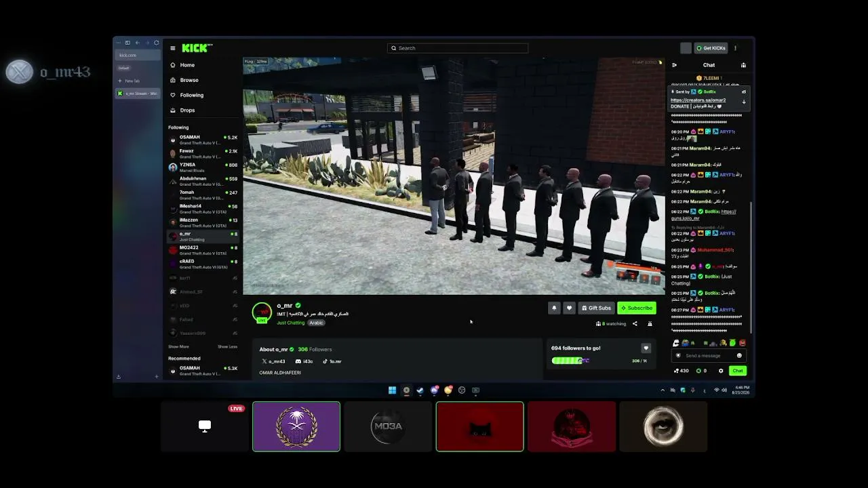Toggle stream notifications bell
This screenshot has height=488, width=868.
(554, 308)
